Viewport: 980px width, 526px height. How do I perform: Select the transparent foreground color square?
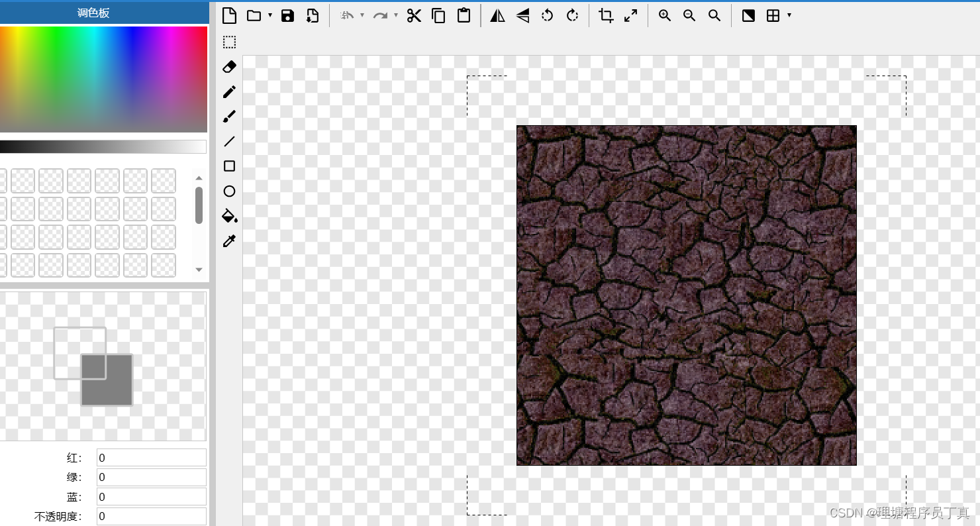(79, 353)
